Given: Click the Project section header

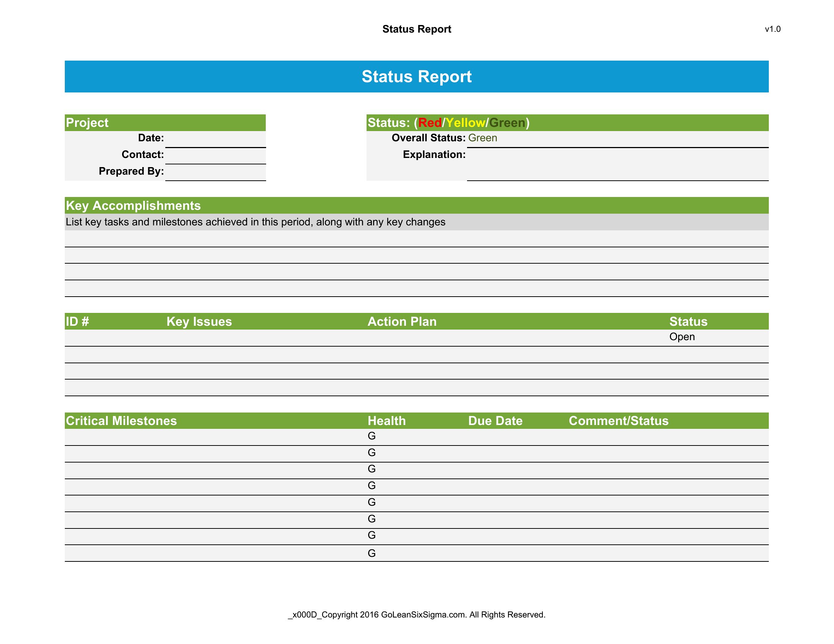Looking at the screenshot, I should [x=165, y=122].
